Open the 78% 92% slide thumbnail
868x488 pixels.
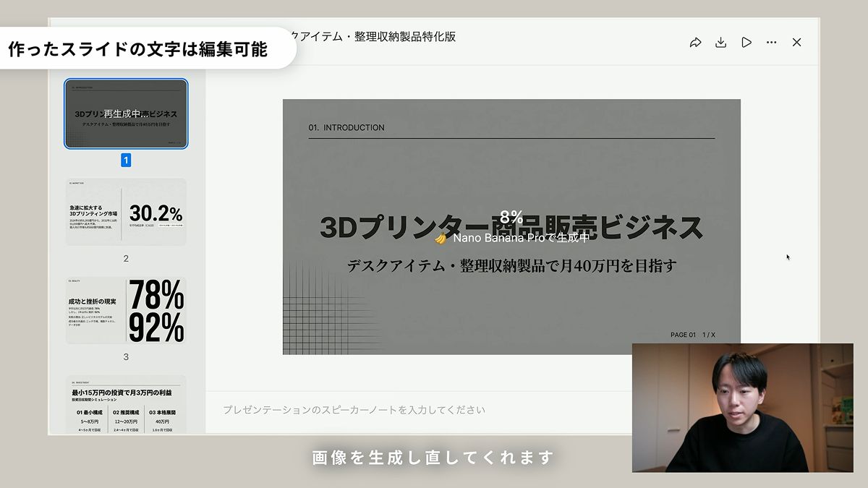coord(126,311)
